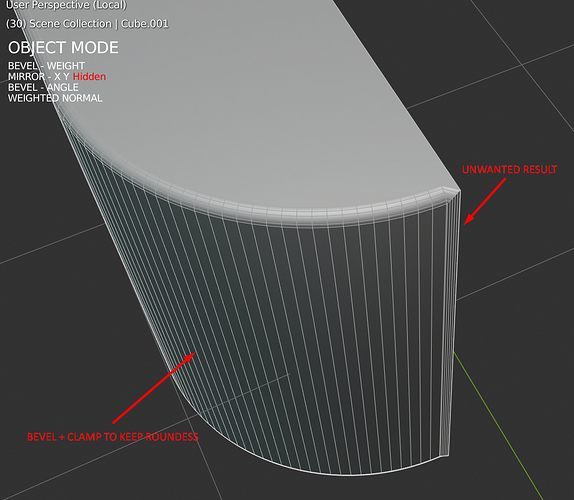
Task: Click the BEVEL + CLAMP TO KEEP ROUNDESS label
Action: pyautogui.click(x=113, y=437)
